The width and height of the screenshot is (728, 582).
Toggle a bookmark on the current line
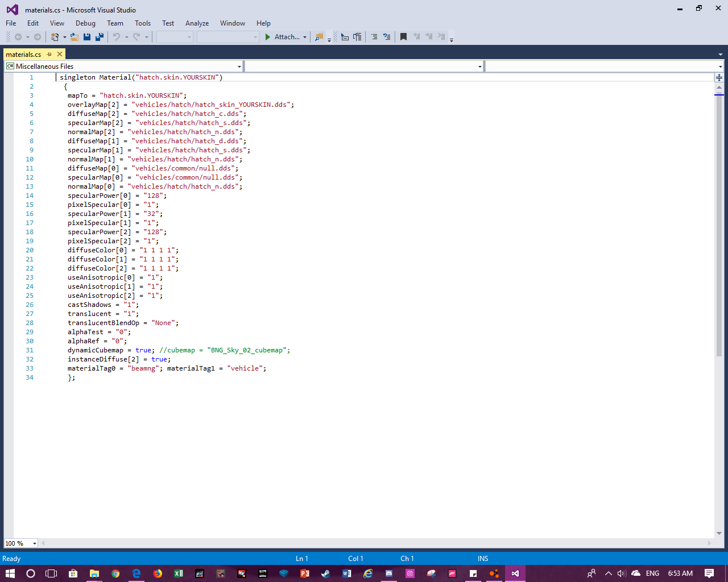403,37
